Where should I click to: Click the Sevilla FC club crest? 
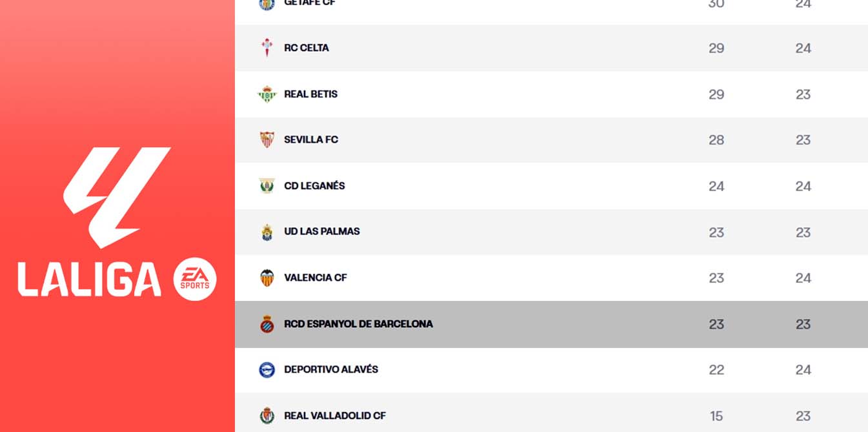(x=267, y=139)
